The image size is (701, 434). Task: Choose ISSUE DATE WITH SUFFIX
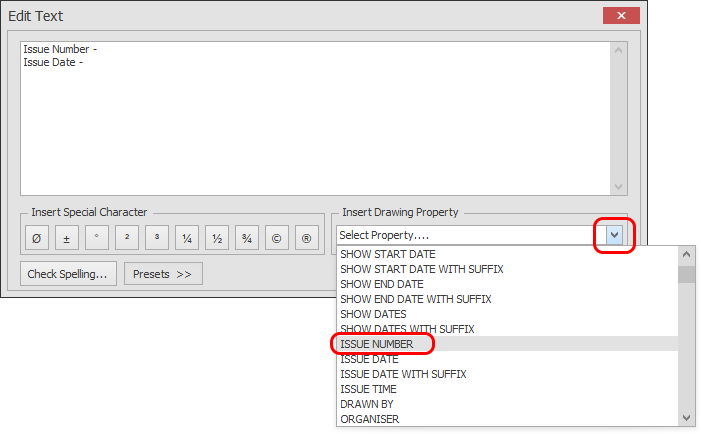(507, 374)
